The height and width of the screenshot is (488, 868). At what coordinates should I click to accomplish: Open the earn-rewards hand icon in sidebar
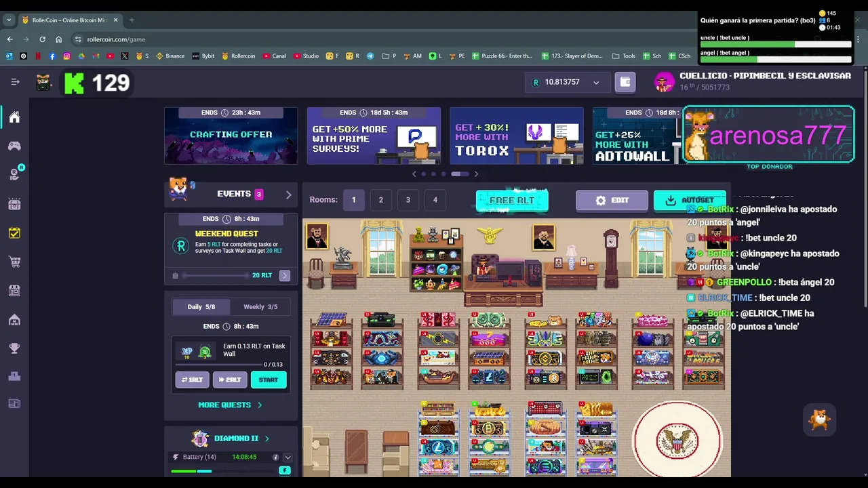pyautogui.click(x=14, y=174)
